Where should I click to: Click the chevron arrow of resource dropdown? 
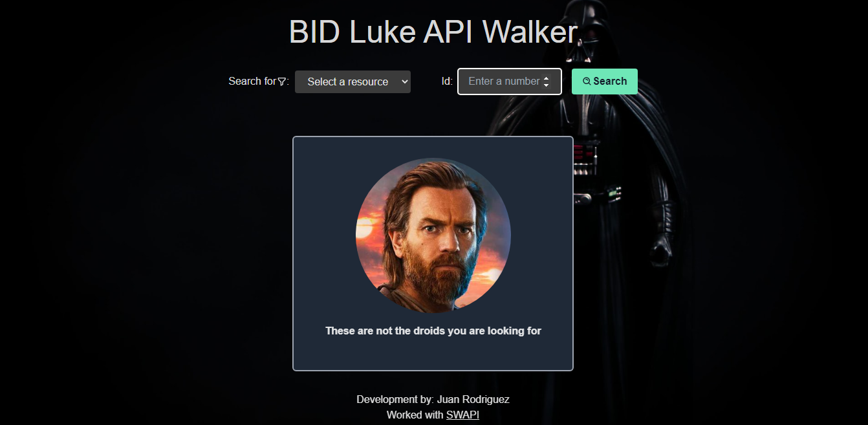tap(405, 82)
